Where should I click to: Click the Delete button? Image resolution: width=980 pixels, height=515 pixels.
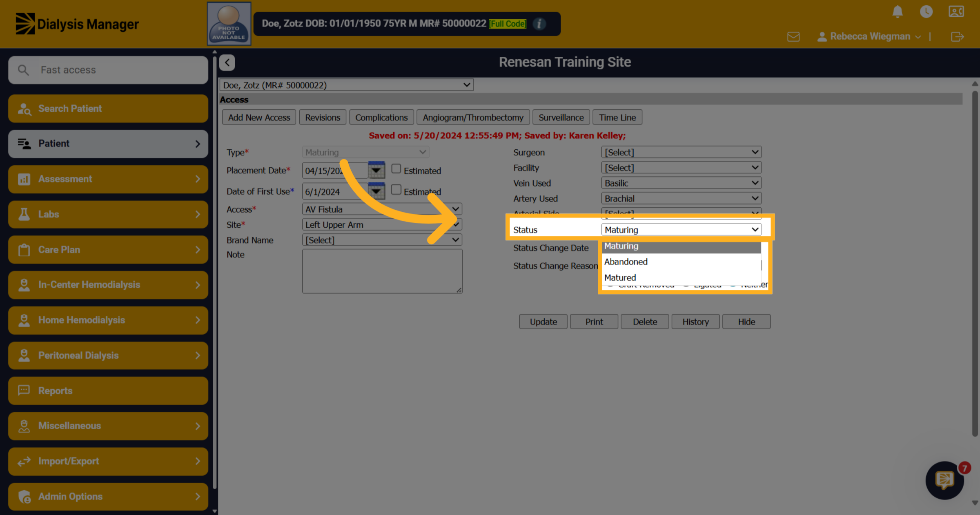[x=645, y=322]
